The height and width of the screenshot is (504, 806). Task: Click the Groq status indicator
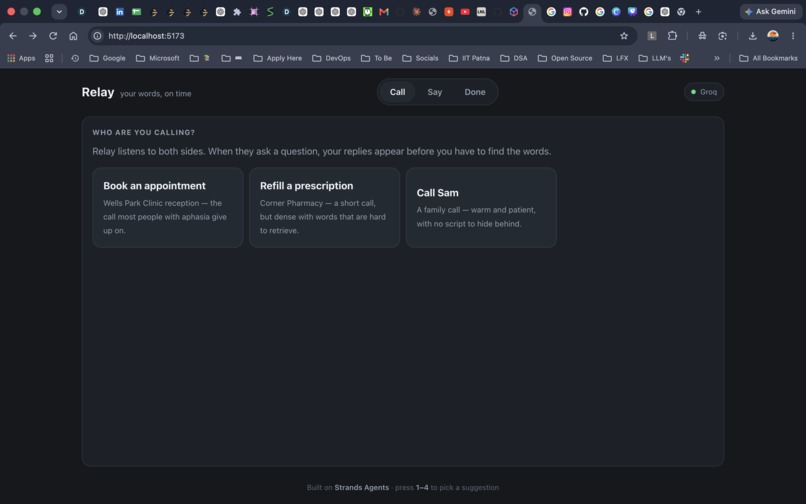[704, 92]
